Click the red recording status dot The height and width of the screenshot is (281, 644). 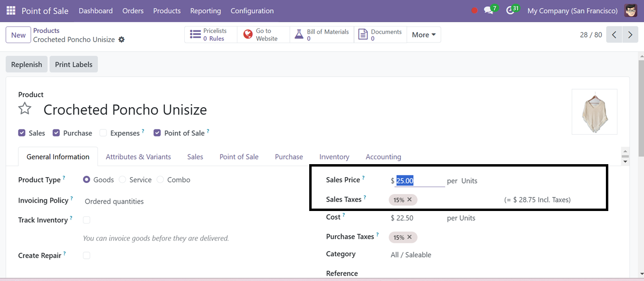[474, 11]
